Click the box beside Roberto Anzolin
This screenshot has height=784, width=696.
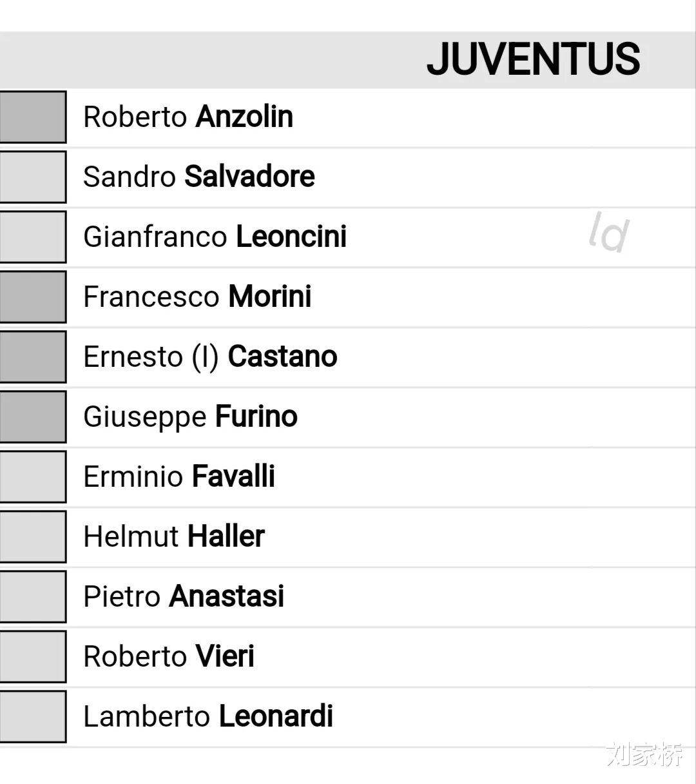click(x=32, y=117)
